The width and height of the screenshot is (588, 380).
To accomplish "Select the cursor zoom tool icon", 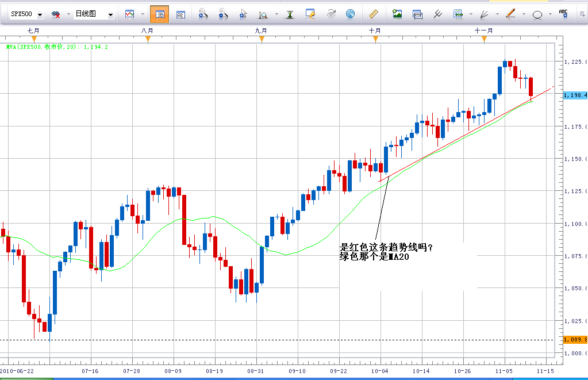I will (x=243, y=14).
